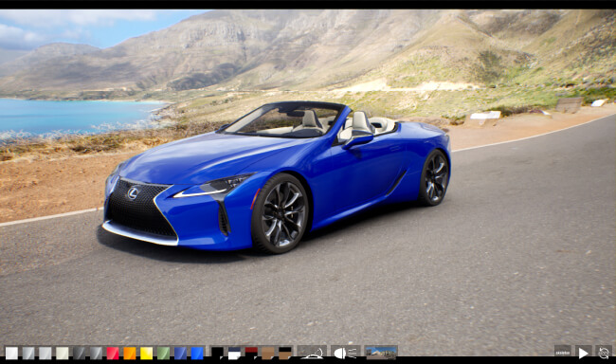
Task: Start the play animation button
Action: (x=583, y=353)
